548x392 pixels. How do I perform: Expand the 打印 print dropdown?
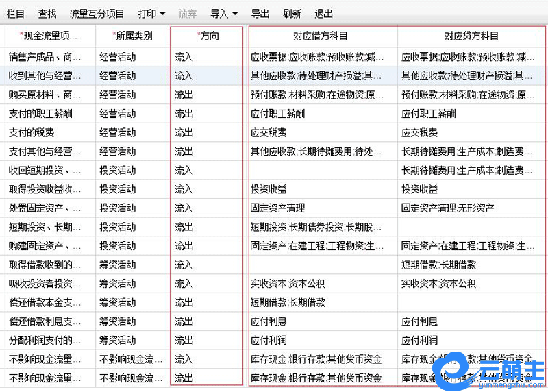tap(151, 14)
